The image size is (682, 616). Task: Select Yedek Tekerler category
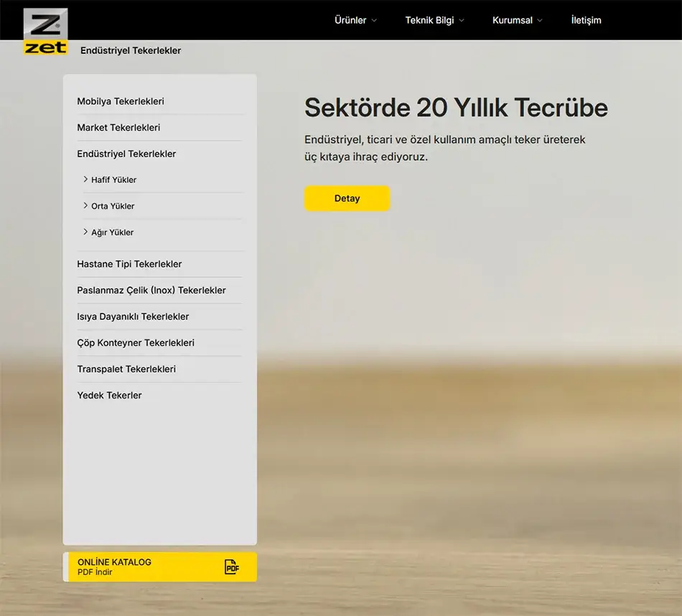tap(109, 396)
